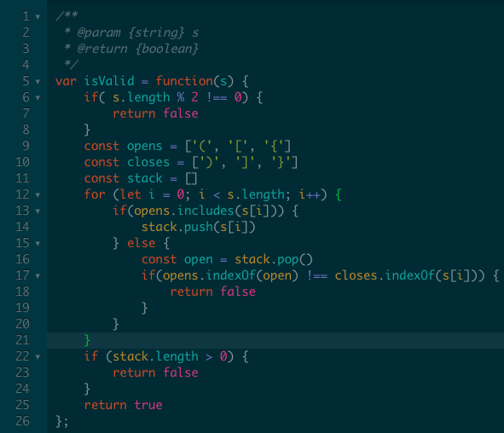Click 'stack.length' on line 22
This screenshot has width=504, height=433.
155,356
